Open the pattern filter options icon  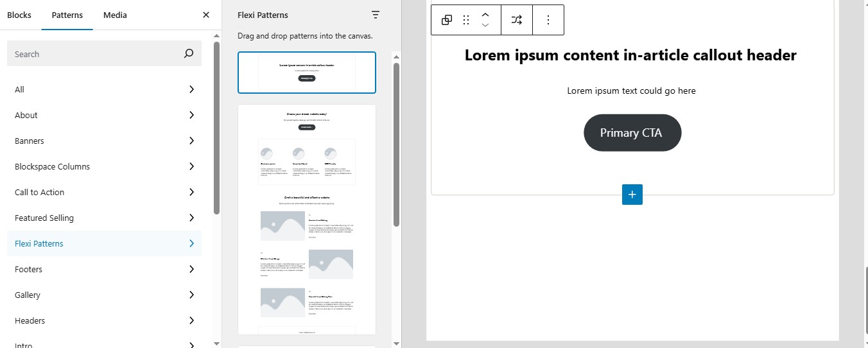click(x=376, y=15)
